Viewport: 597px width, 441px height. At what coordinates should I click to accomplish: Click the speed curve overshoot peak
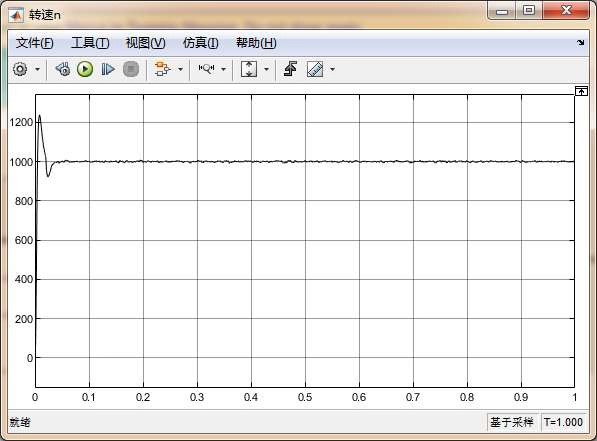[x=39, y=115]
